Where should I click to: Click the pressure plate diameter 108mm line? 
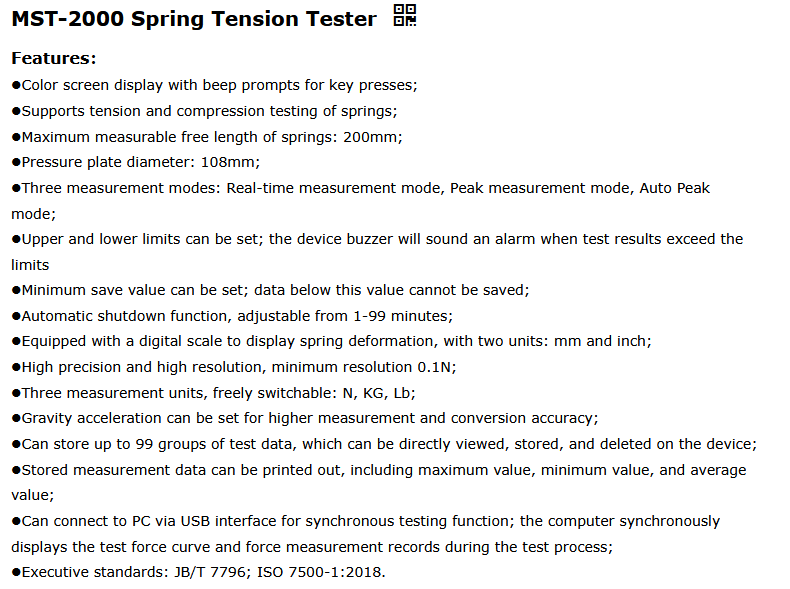point(136,162)
